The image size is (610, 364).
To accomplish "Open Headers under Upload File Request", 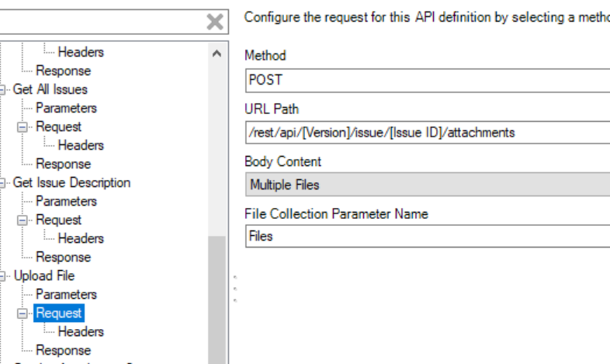I will 81,331.
